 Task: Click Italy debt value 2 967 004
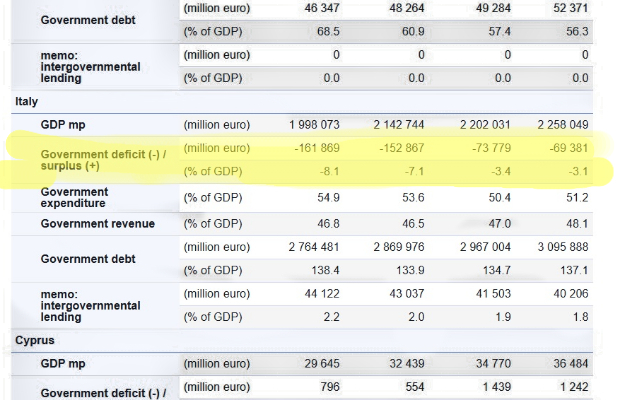(x=485, y=247)
